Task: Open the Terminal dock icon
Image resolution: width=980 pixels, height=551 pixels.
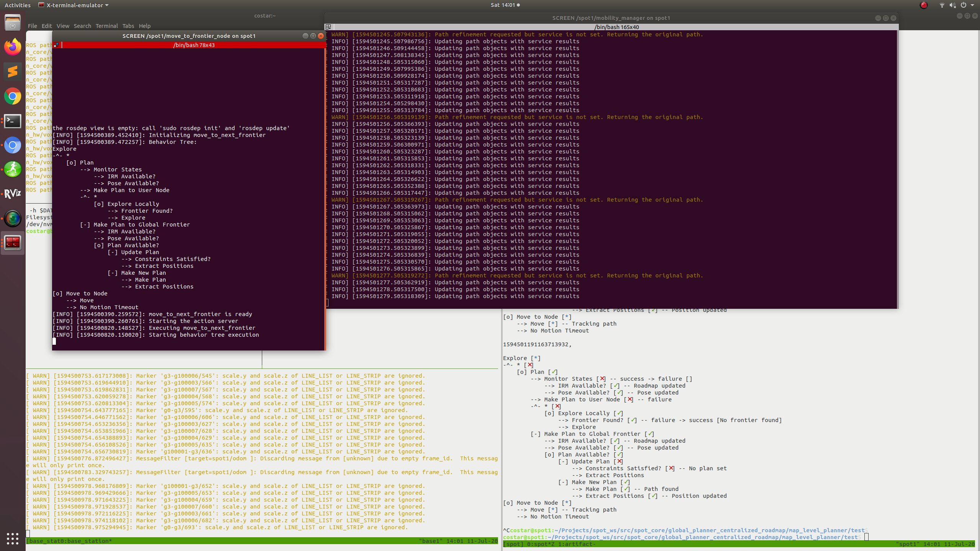Action: [13, 121]
